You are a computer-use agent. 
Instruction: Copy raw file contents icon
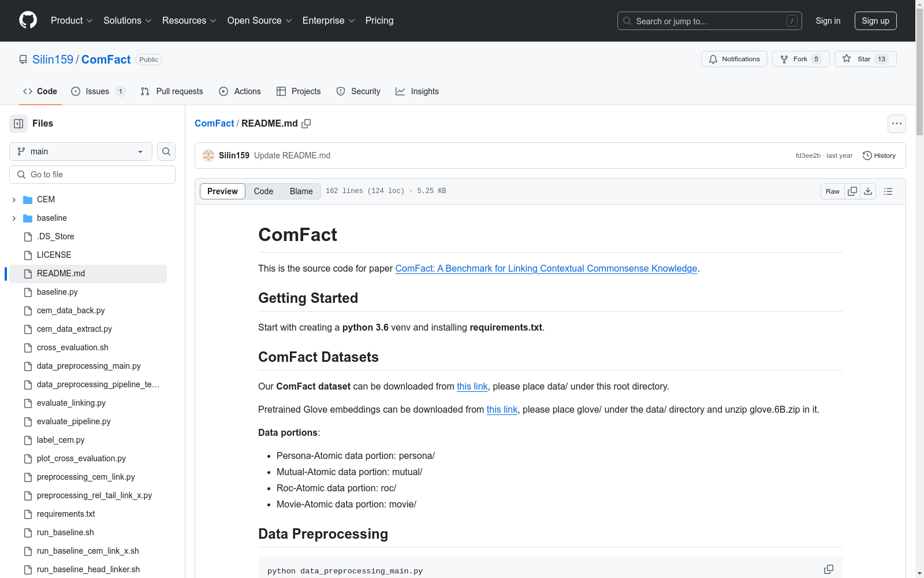point(852,191)
